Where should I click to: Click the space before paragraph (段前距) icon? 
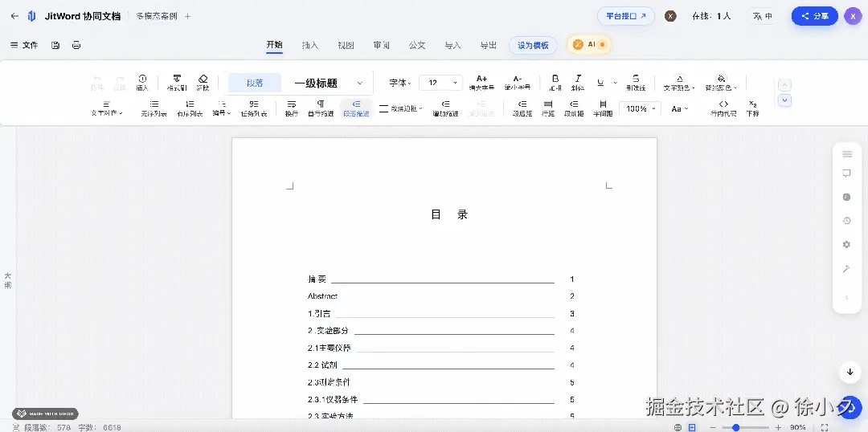(x=574, y=104)
